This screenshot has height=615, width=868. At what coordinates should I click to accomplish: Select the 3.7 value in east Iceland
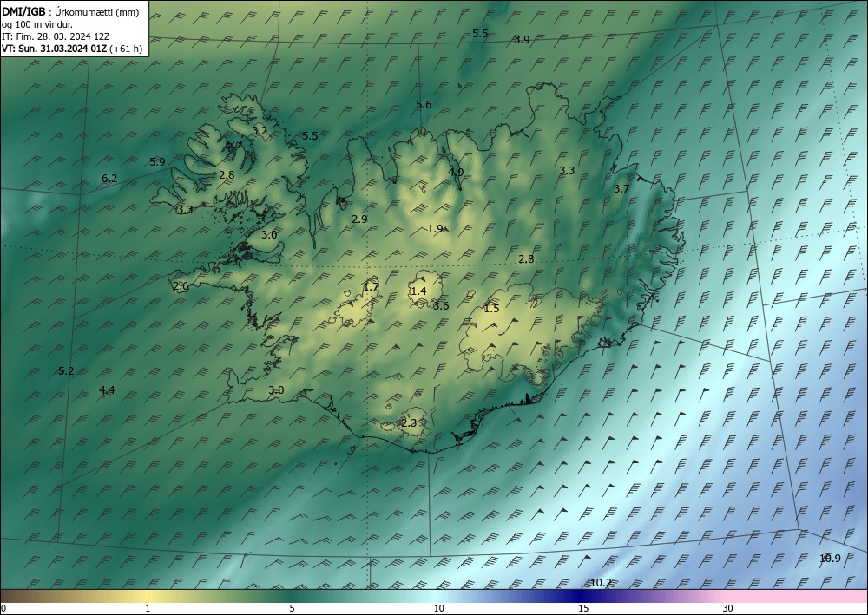pyautogui.click(x=621, y=188)
